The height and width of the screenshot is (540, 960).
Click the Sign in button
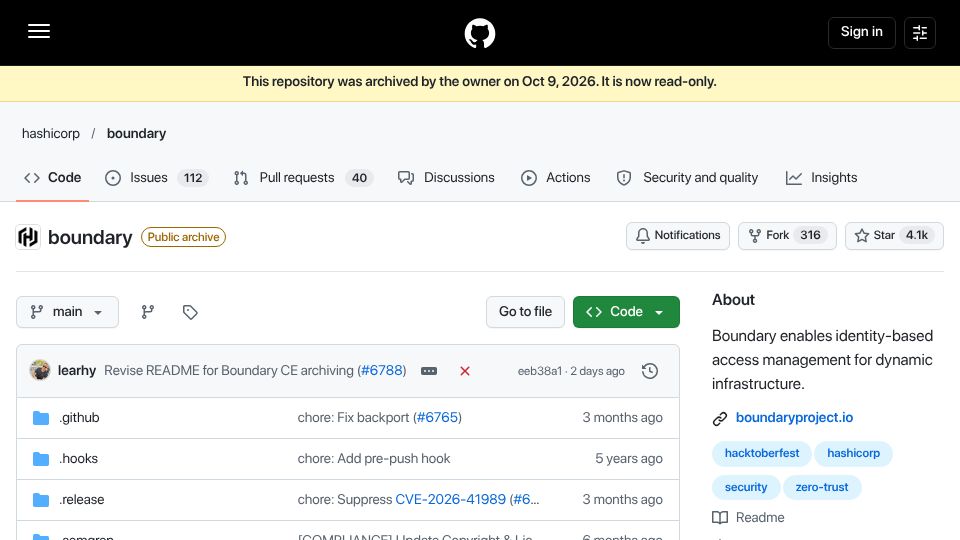(861, 32)
